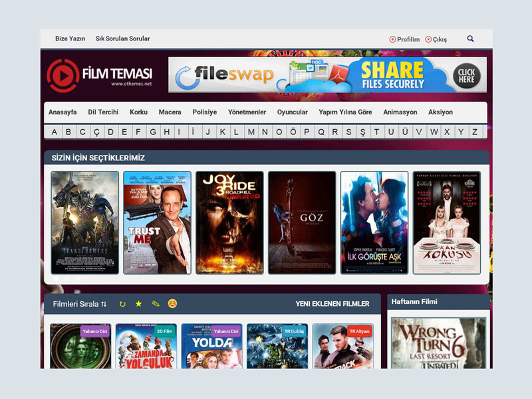Open the Joy Ride 3 Roadkill poster
The image size is (532, 399).
tap(229, 223)
